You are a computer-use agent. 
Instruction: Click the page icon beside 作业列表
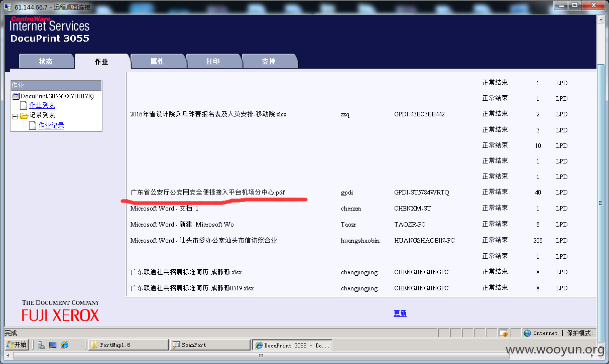24,105
